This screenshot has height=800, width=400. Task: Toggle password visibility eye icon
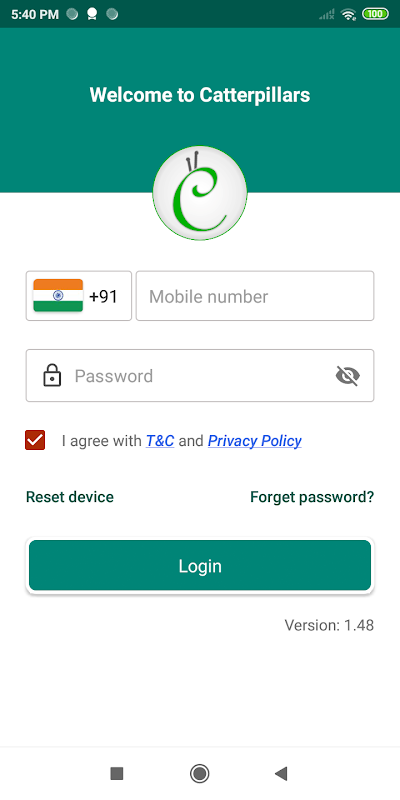[x=347, y=376]
